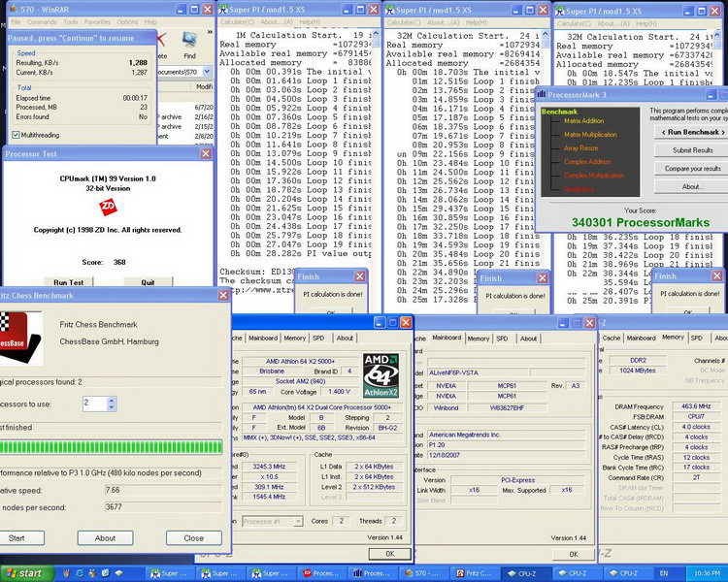Image resolution: width=728 pixels, height=582 pixels.
Task: Click the Fritz Chess green progress bar
Action: coord(111,447)
